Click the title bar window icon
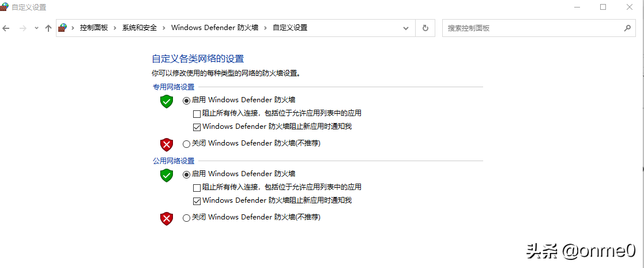The image size is (644, 268). click(4, 6)
